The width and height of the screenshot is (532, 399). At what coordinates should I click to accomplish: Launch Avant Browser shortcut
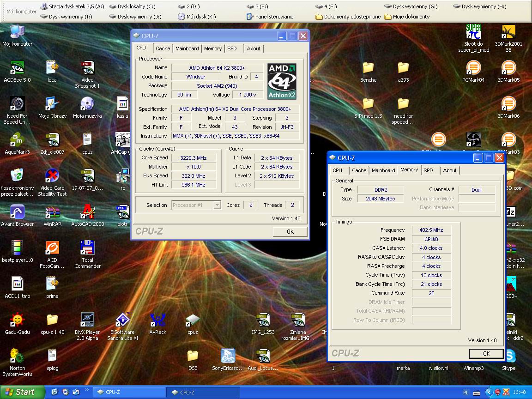[17, 216]
